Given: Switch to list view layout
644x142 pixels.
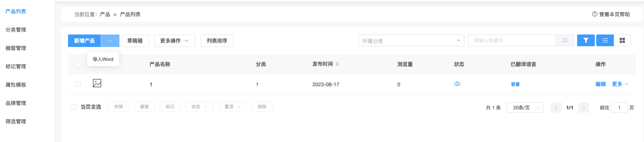Looking at the screenshot, I should (x=605, y=40).
